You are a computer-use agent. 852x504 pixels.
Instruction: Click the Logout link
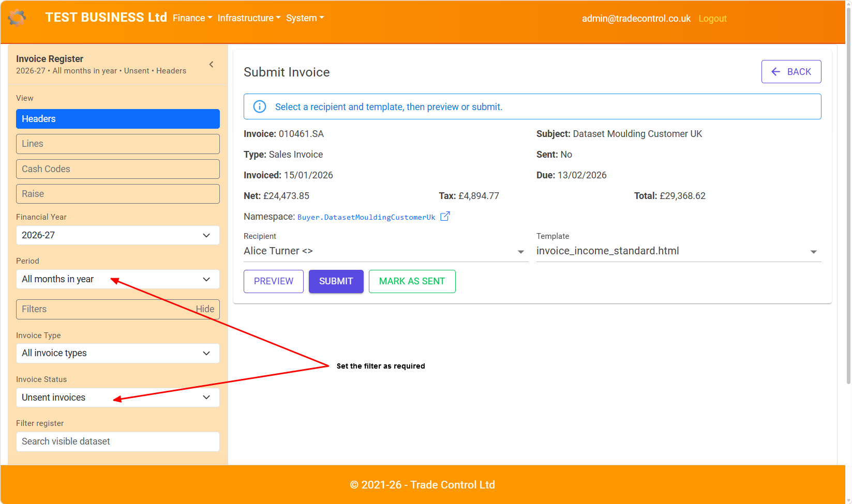point(712,19)
